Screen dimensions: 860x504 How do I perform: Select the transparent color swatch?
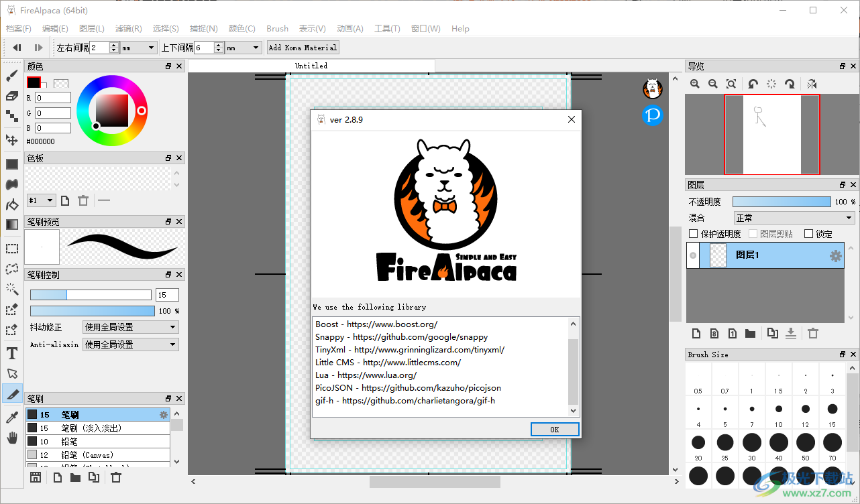61,84
